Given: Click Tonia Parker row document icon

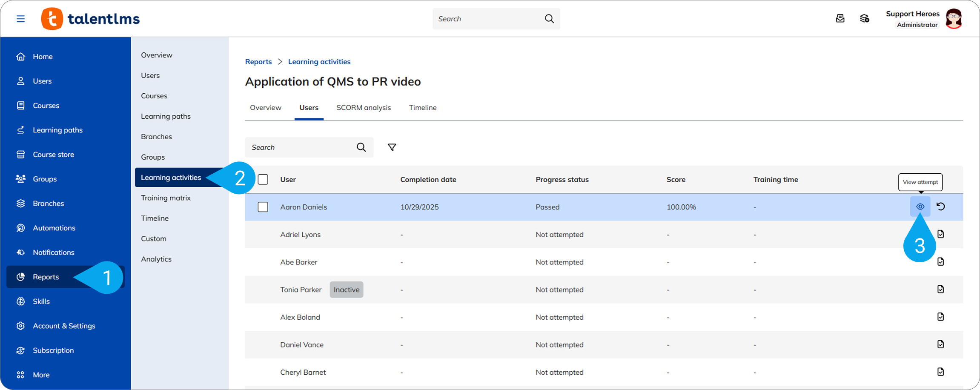Looking at the screenshot, I should pos(940,289).
